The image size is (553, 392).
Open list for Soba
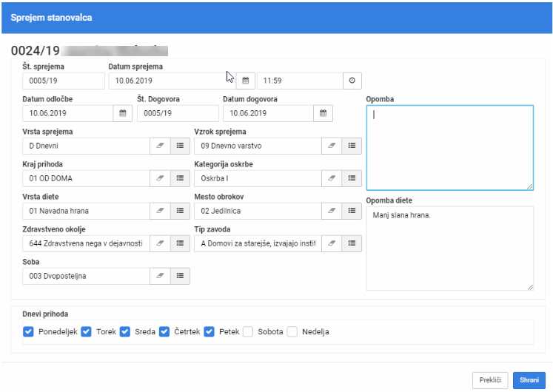tap(180, 276)
